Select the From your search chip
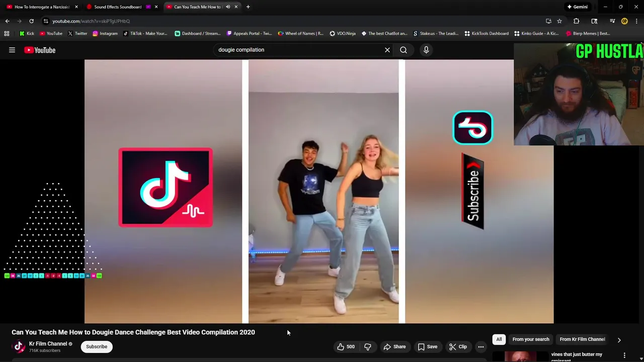 (x=531, y=339)
